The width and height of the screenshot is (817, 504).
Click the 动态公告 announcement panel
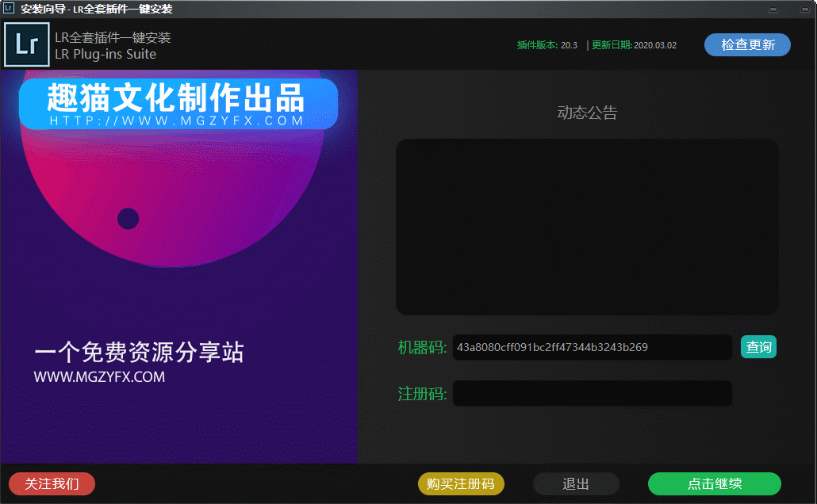tap(587, 227)
